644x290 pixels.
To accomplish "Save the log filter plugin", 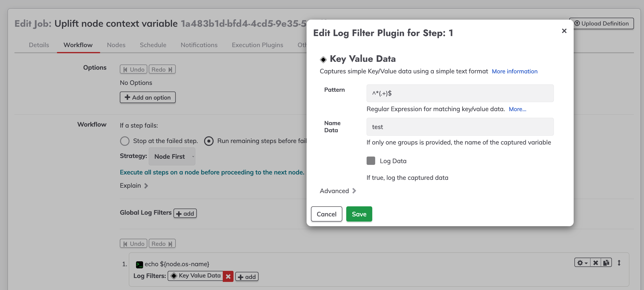I will point(359,214).
